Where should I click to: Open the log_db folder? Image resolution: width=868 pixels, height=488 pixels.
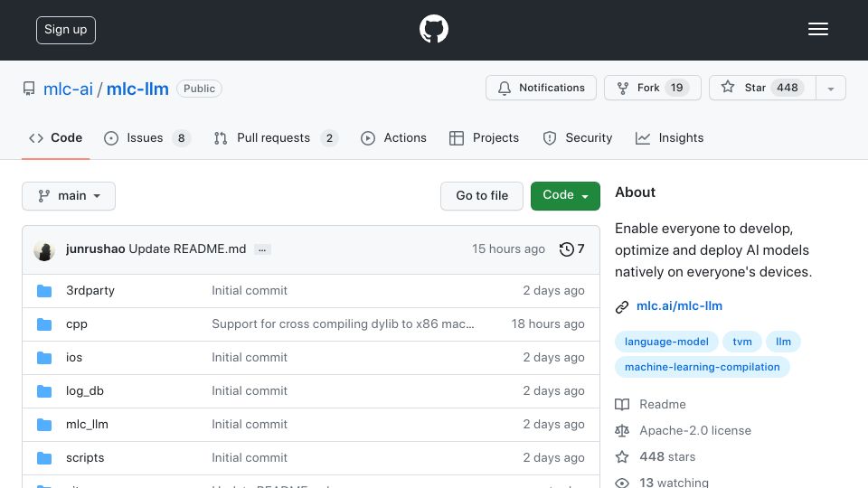[x=85, y=391]
